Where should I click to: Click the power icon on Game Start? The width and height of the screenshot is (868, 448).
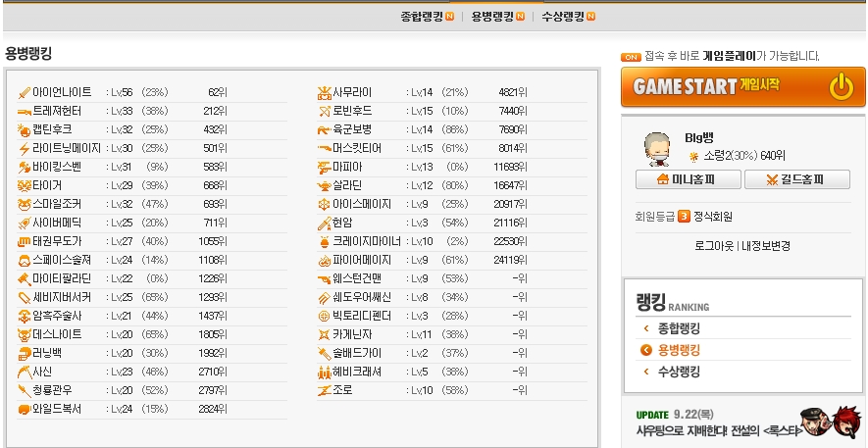(841, 86)
